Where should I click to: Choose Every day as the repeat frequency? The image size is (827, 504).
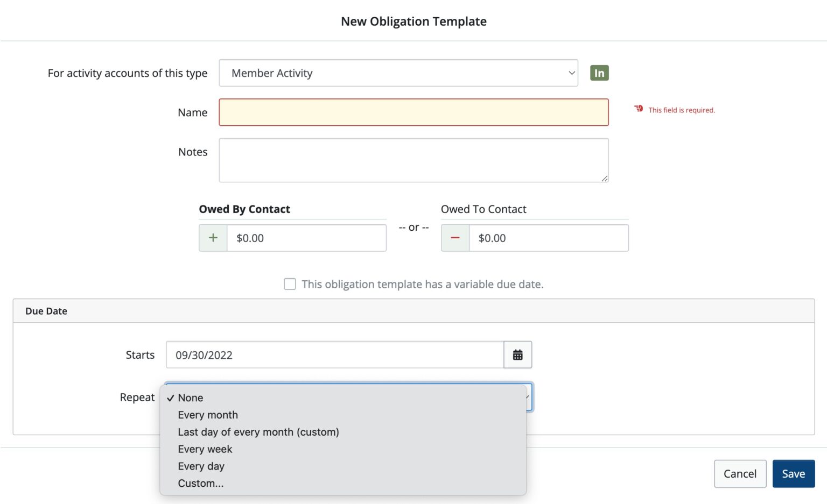pos(201,466)
